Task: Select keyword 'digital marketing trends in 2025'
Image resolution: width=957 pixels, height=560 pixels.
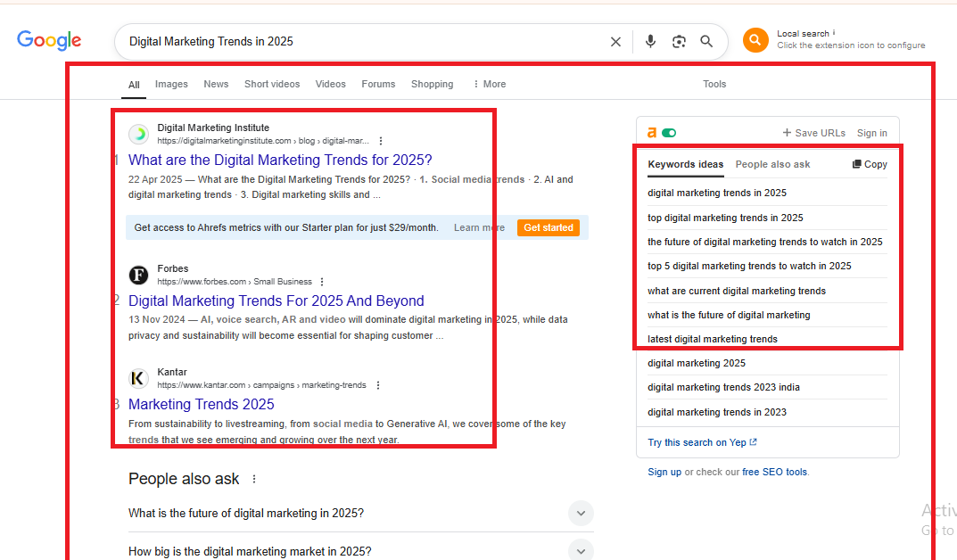Action: 717,193
